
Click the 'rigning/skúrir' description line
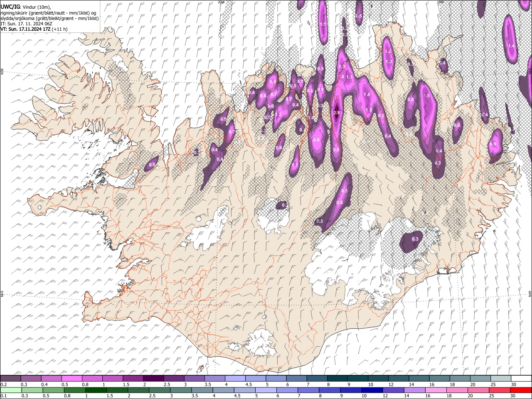[x=48, y=13]
